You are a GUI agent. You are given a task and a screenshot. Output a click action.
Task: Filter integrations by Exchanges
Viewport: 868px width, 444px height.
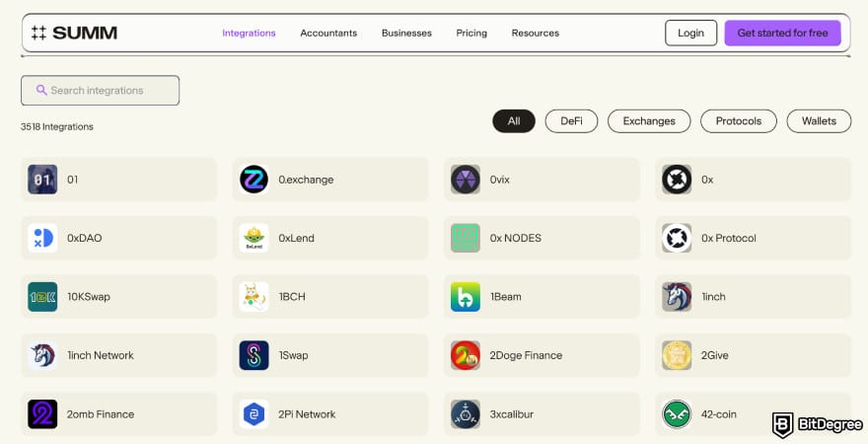click(x=649, y=121)
